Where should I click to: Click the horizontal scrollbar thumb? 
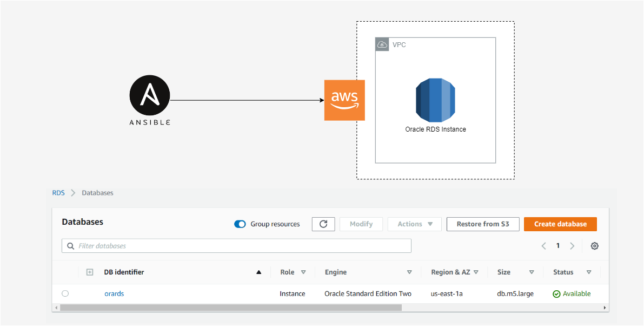[x=230, y=308]
